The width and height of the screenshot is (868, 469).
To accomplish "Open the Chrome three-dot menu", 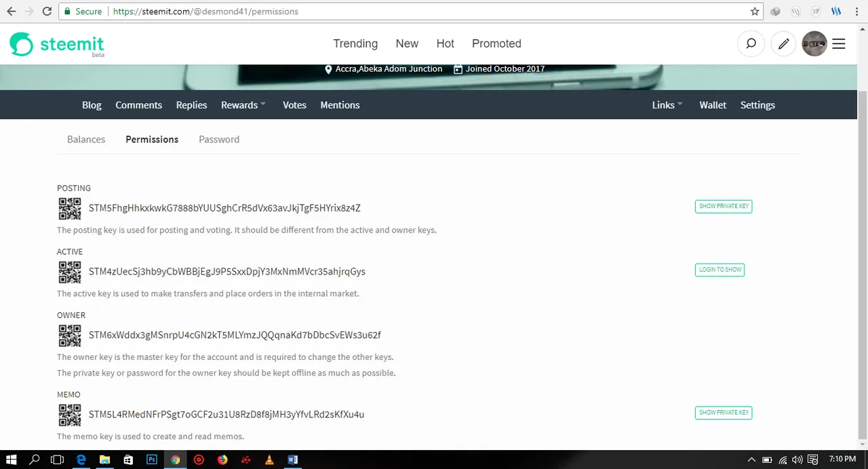I will click(x=856, y=12).
